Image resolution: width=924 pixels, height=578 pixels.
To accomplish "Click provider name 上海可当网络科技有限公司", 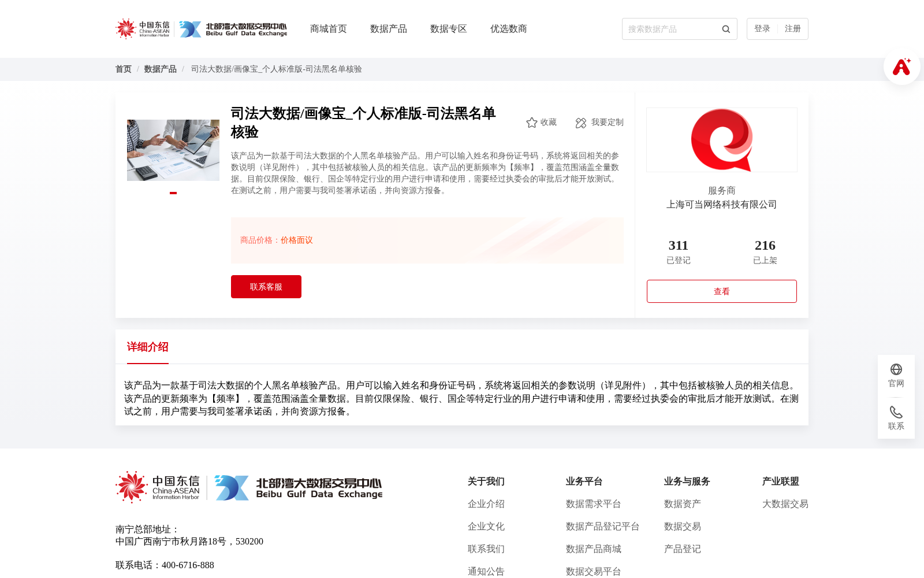I will pyautogui.click(x=722, y=205).
